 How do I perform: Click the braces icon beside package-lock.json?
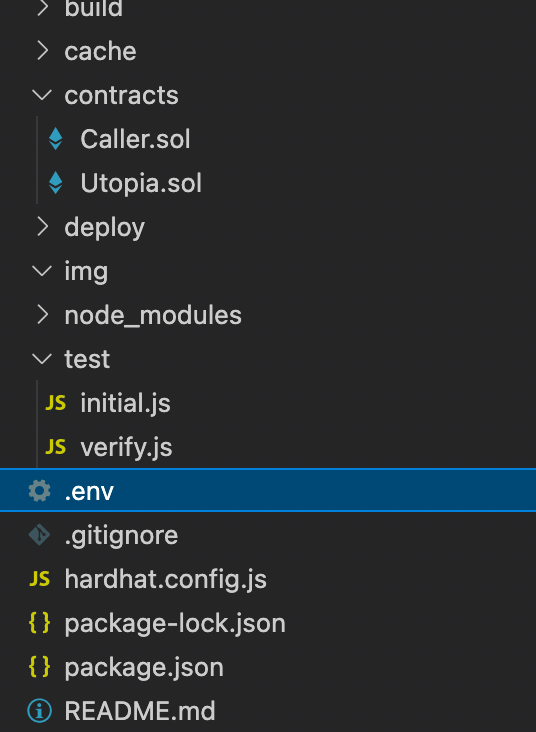(39, 623)
